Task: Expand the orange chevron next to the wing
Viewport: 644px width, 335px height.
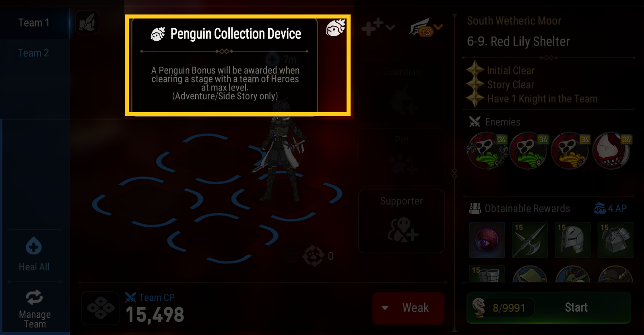Action: click(x=438, y=27)
